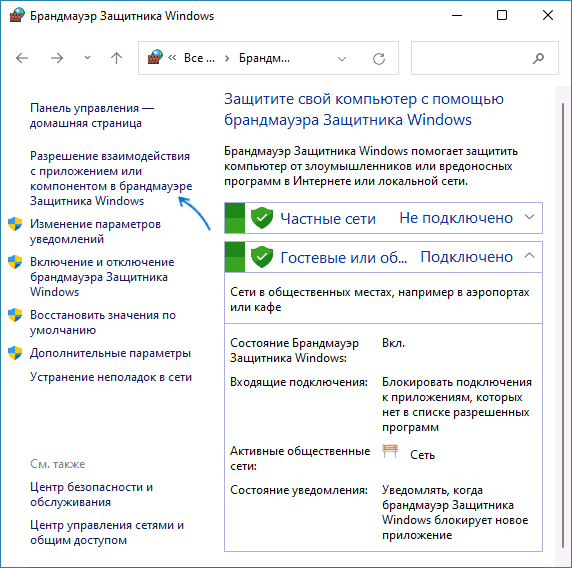The height and width of the screenshot is (568, 572).
Task: Open recent locations dropdown arrow
Action: click(x=87, y=58)
